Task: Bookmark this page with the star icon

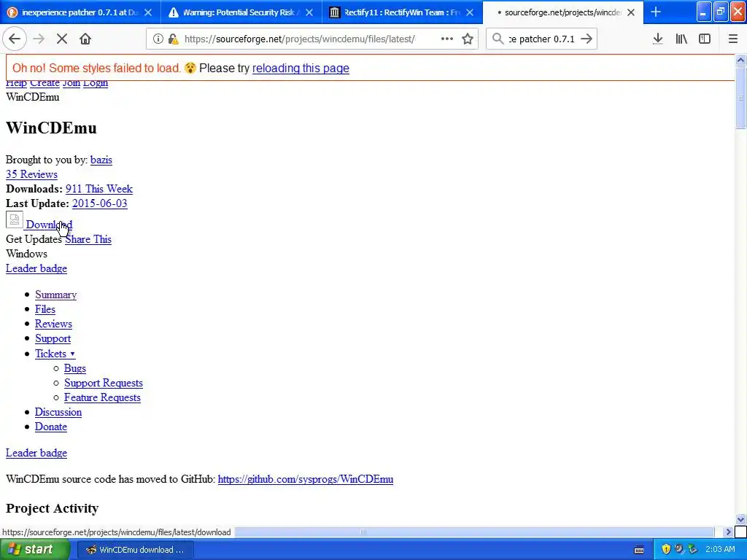Action: [x=468, y=39]
